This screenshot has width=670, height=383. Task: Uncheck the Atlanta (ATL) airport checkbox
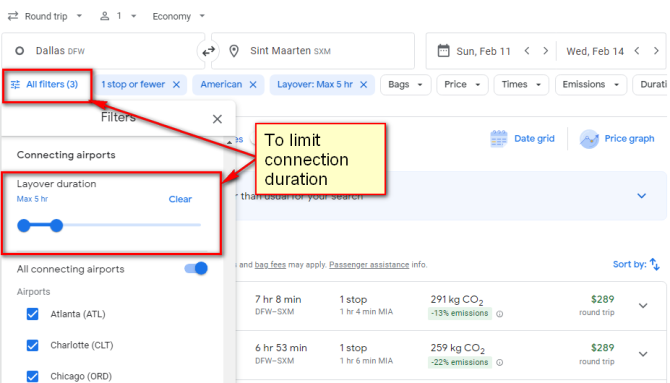[x=32, y=314]
